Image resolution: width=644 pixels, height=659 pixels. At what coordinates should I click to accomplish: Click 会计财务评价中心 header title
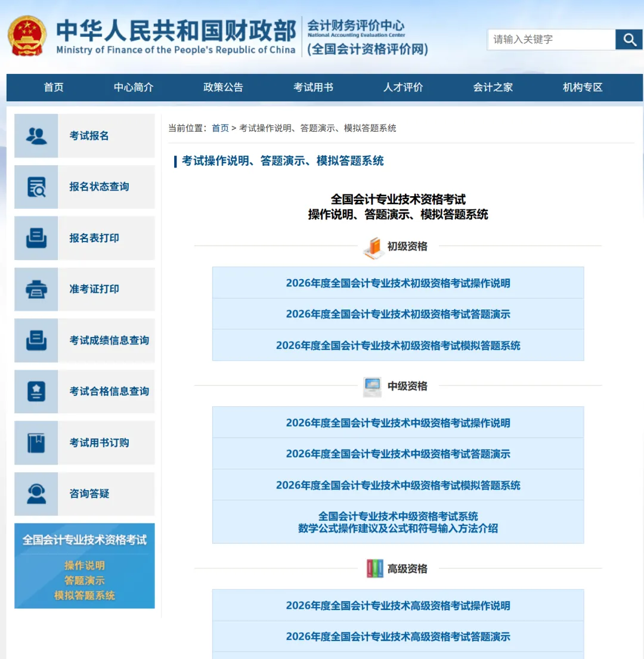point(356,25)
